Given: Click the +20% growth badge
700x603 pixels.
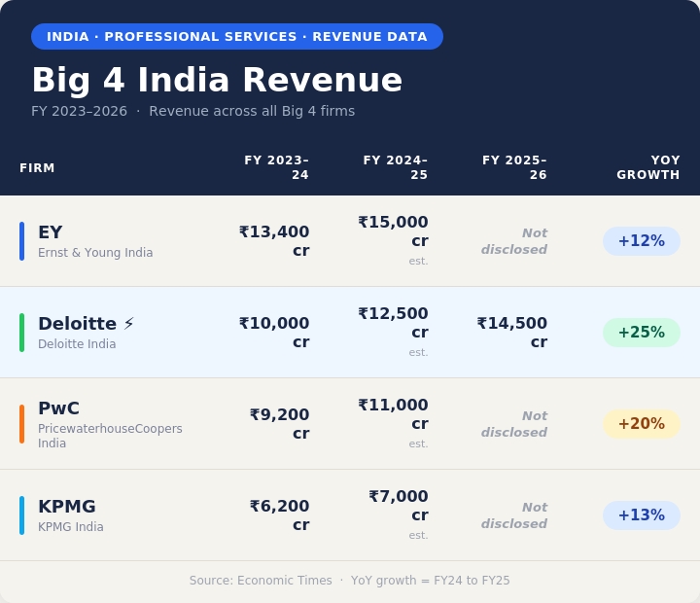Looking at the screenshot, I should [x=642, y=424].
